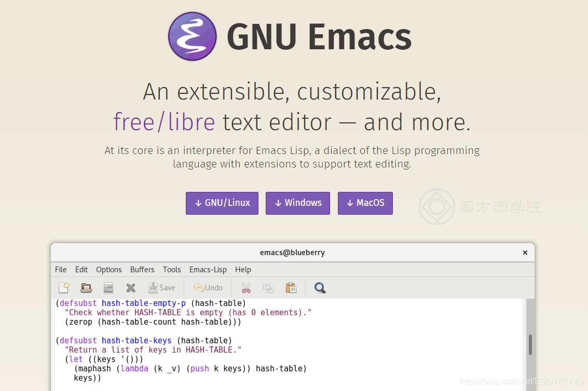Follow the free/libre link
This screenshot has width=588, height=391.
[164, 122]
